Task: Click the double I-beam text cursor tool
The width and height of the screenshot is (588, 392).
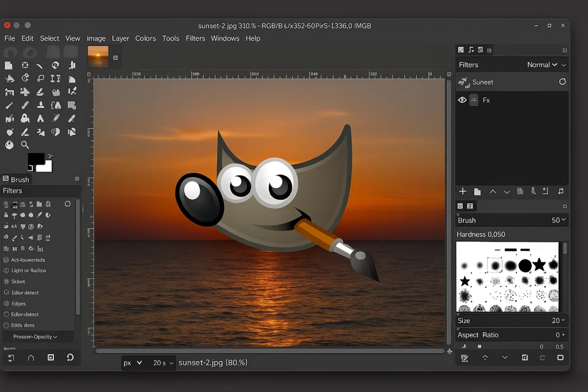Action: coord(56,78)
